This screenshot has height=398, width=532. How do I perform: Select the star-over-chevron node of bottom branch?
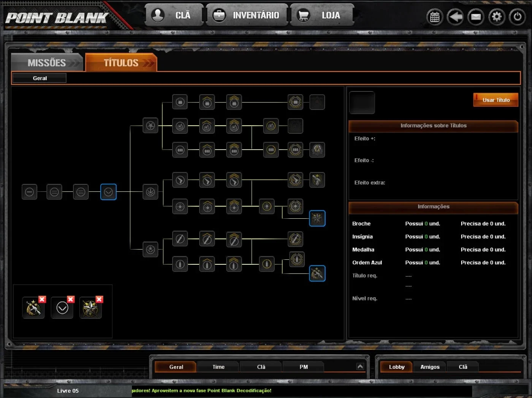click(x=150, y=250)
